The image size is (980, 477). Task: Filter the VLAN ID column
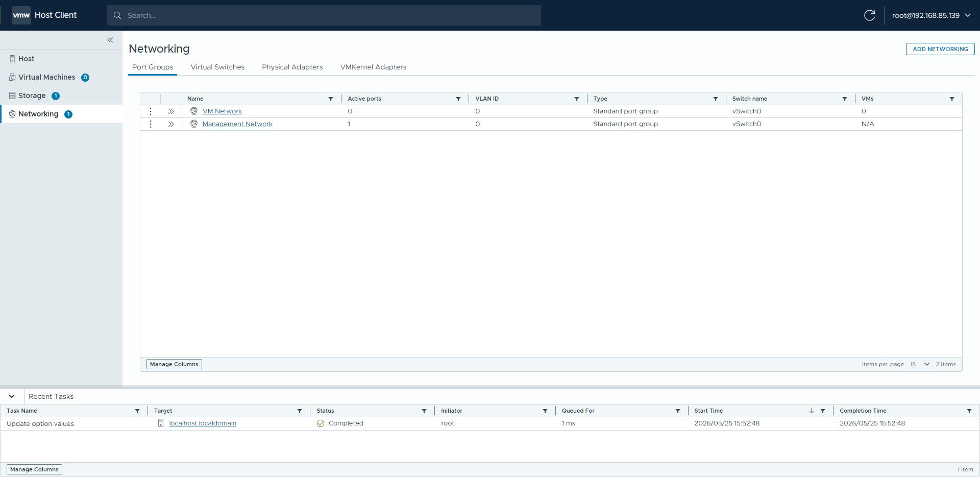coord(577,99)
